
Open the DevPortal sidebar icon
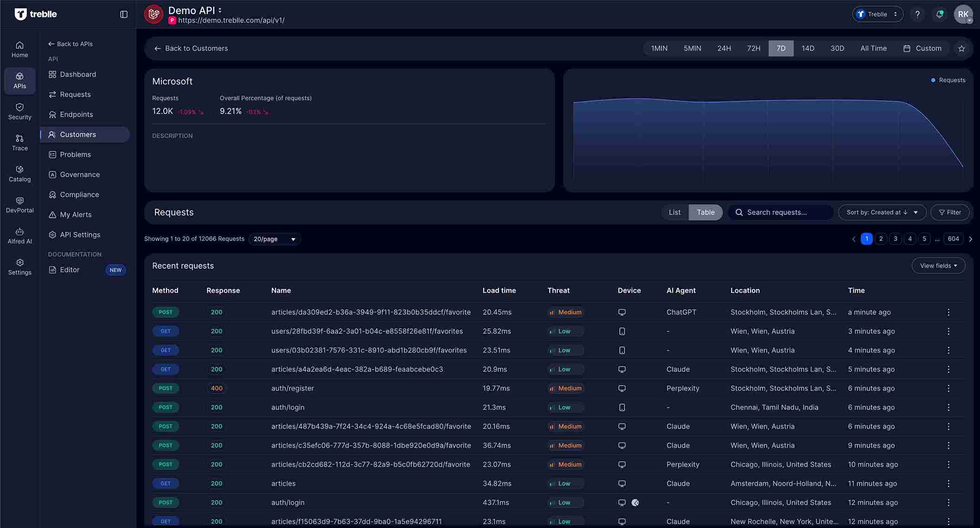19,205
